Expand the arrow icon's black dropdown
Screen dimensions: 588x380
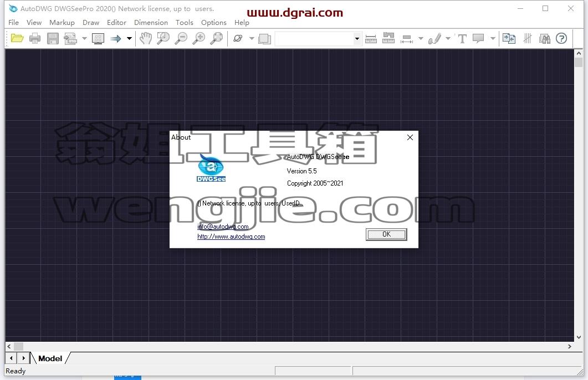129,38
